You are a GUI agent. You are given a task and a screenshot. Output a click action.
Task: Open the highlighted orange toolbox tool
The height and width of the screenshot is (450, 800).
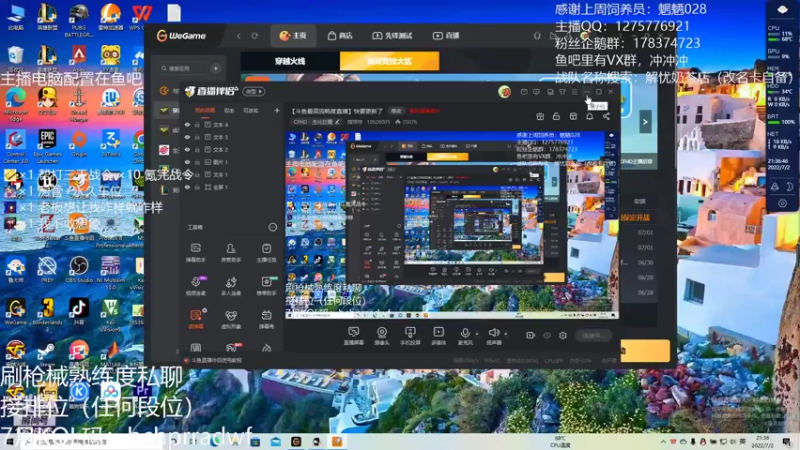196,318
